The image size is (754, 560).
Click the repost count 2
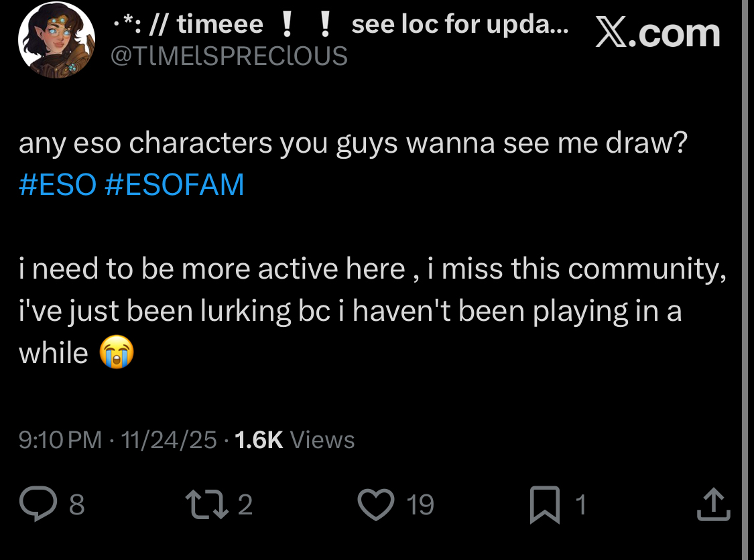pyautogui.click(x=245, y=505)
